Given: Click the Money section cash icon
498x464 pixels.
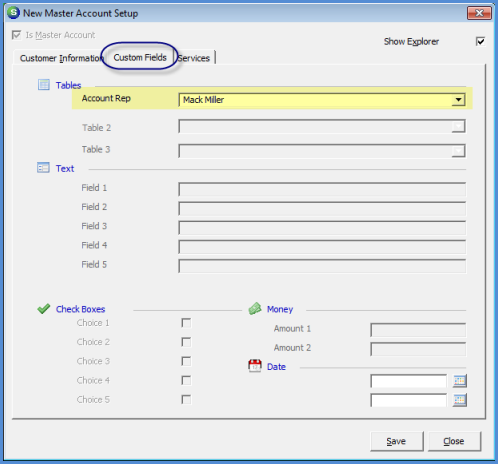Looking at the screenshot, I should point(255,309).
